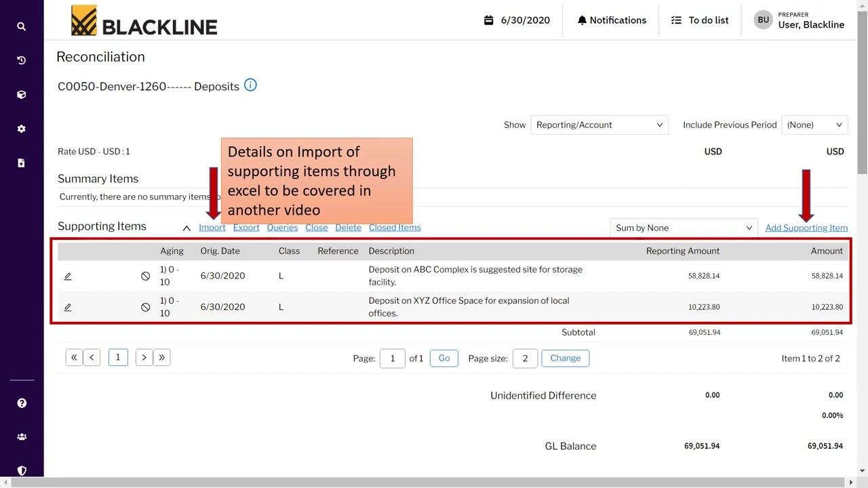The width and height of the screenshot is (868, 488).
Task: Click the Delete link
Action: 348,228
